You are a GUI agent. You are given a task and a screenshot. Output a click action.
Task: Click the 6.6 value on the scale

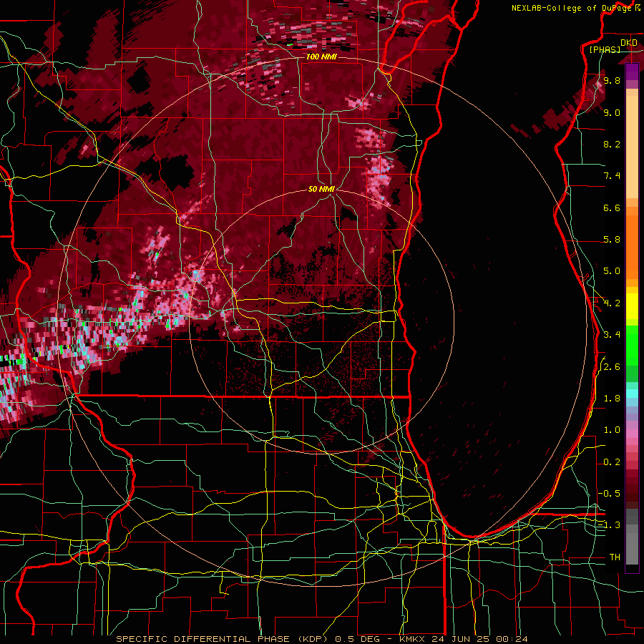(612, 208)
